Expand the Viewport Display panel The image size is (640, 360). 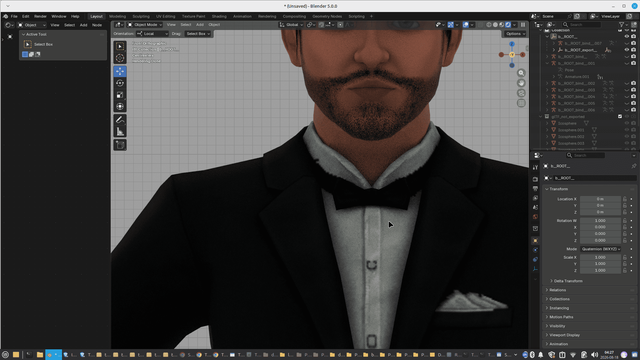pyautogui.click(x=563, y=335)
